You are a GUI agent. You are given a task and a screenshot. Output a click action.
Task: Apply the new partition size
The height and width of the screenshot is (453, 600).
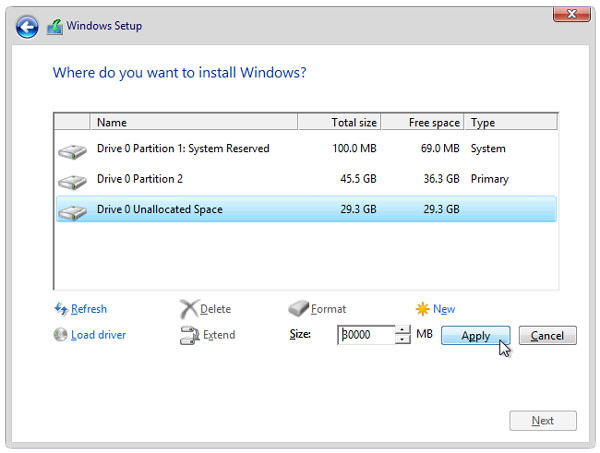pyautogui.click(x=476, y=336)
